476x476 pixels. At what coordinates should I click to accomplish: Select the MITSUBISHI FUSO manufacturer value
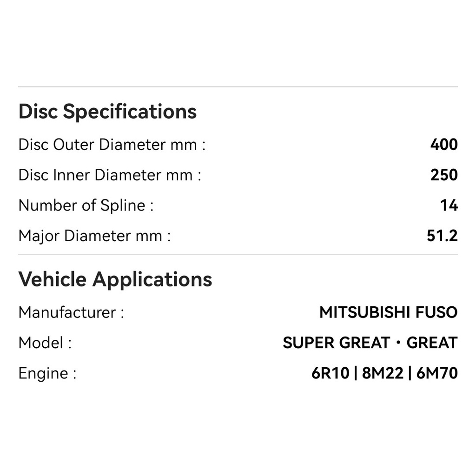[388, 312]
